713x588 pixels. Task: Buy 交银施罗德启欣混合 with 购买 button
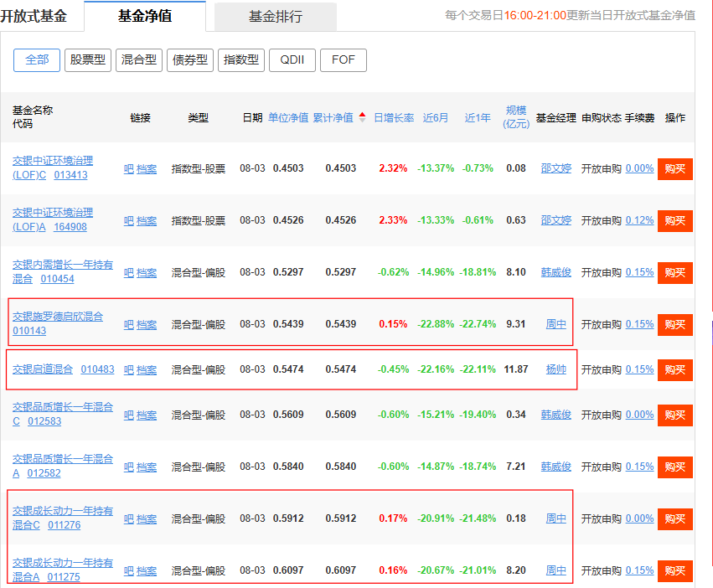pos(675,325)
